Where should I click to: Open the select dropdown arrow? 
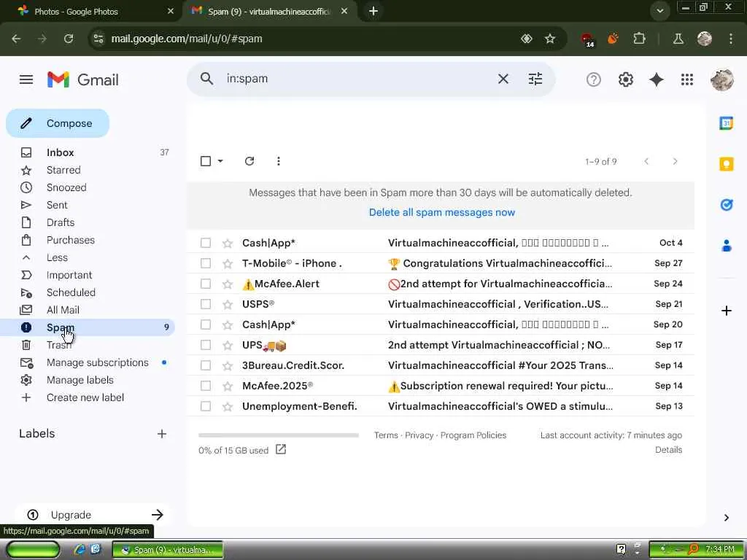(220, 161)
